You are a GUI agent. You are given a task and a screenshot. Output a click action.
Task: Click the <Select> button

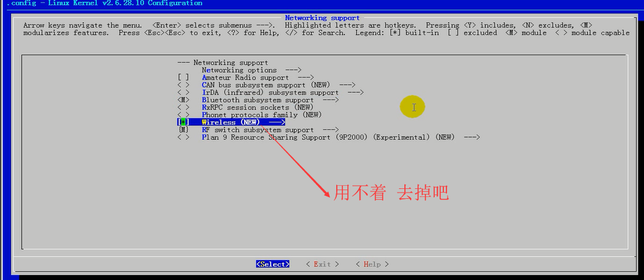pyautogui.click(x=272, y=264)
